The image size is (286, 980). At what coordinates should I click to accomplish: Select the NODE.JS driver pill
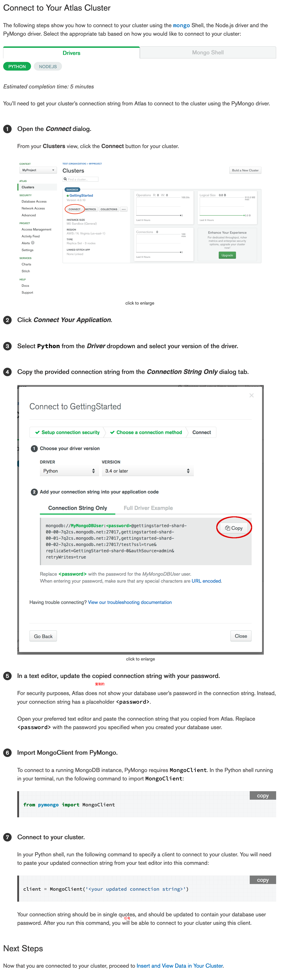pyautogui.click(x=48, y=67)
